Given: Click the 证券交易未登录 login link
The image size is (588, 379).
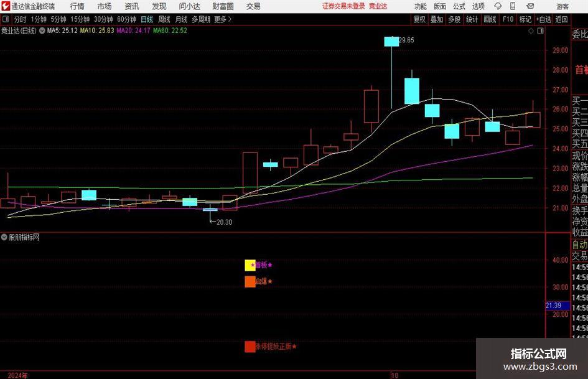Looking at the screenshot, I should click(343, 6).
